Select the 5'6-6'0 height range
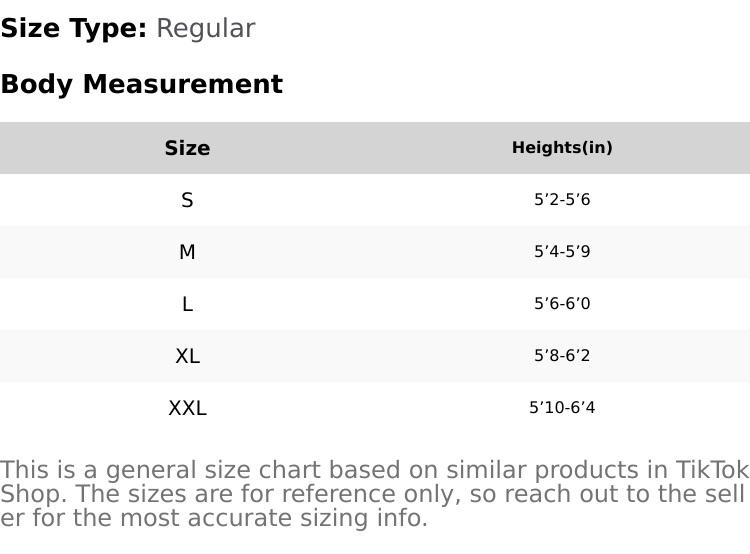Image resolution: width=750 pixels, height=554 pixels. [x=562, y=305]
